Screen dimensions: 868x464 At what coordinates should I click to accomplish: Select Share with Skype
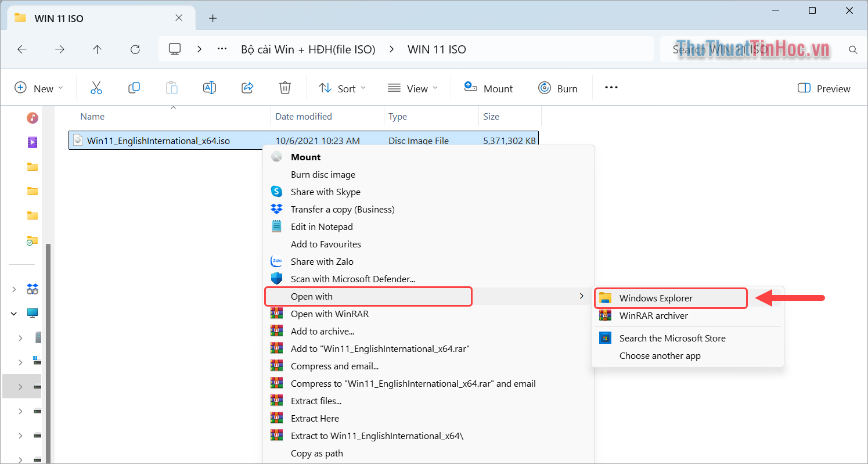click(428, 192)
